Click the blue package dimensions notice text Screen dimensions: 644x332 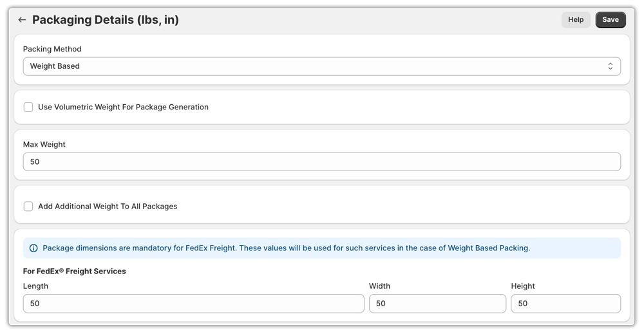(x=286, y=248)
